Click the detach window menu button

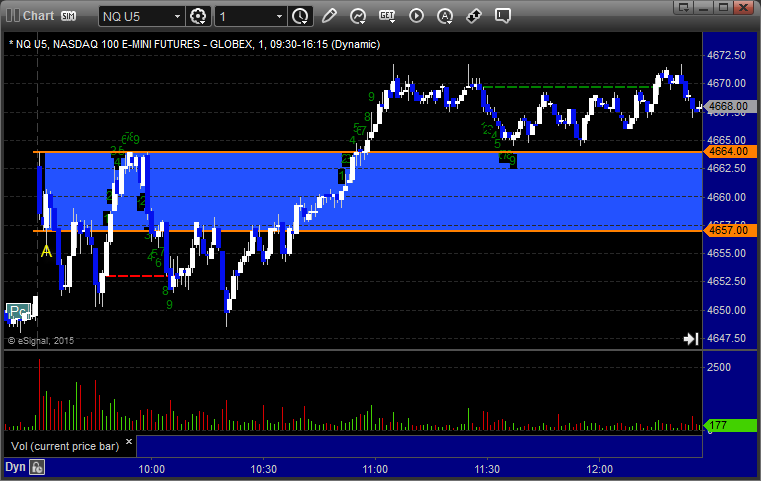684,7
